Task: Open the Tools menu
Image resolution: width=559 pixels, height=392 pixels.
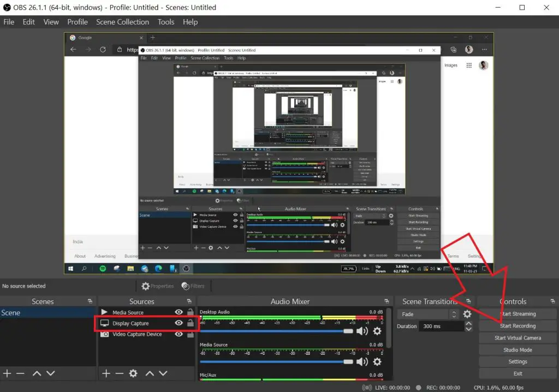Action: tap(166, 22)
